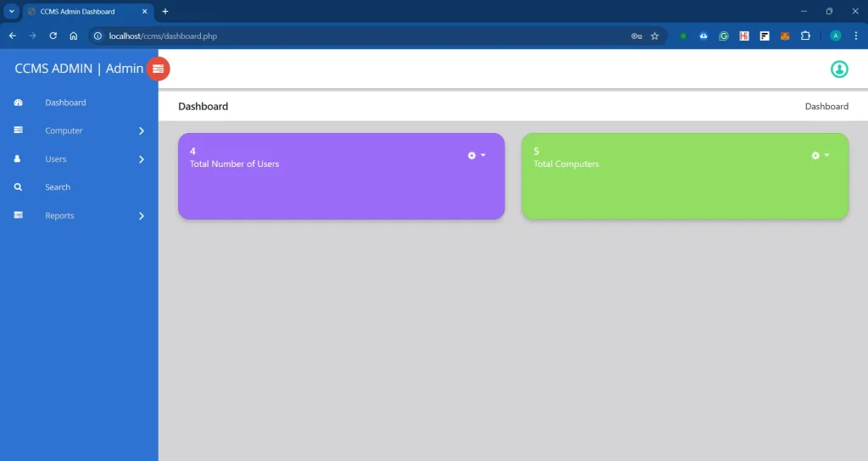The width and height of the screenshot is (868, 461).
Task: Bookmark this page with the star icon
Action: pyautogui.click(x=655, y=36)
